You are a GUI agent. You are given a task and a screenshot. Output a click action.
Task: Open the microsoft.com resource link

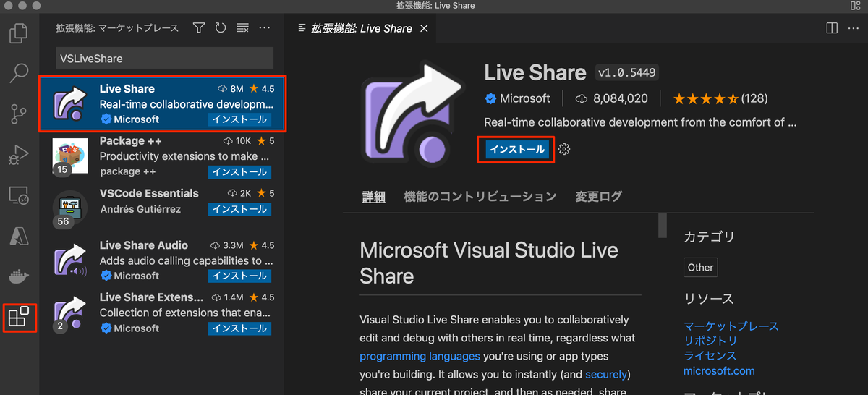(x=719, y=370)
